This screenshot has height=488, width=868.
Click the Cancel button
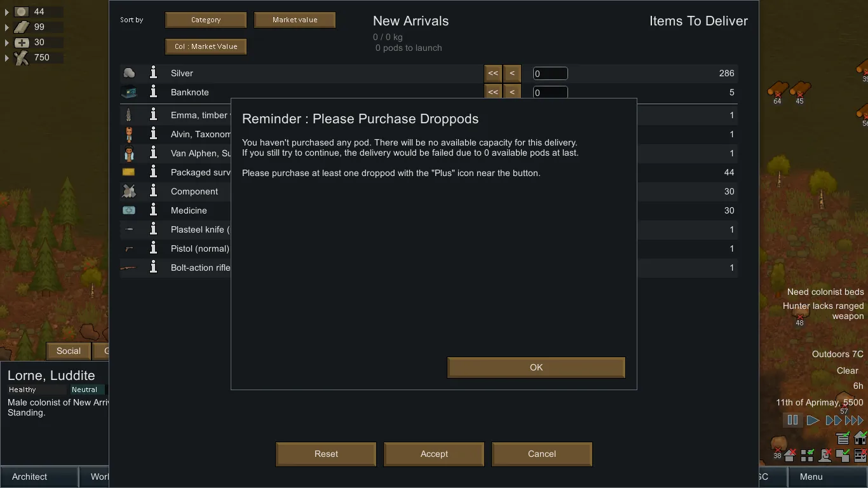coord(541,454)
